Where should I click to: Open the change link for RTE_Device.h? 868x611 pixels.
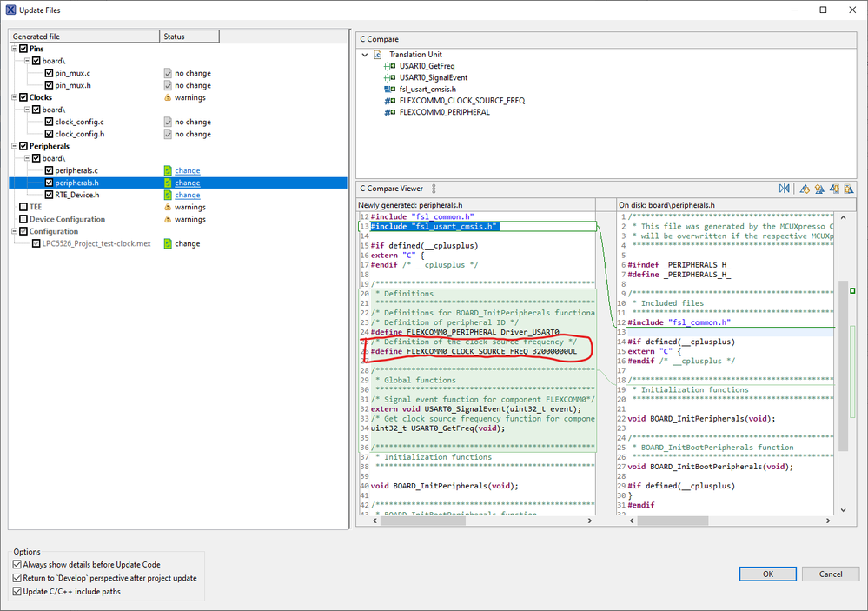coord(188,195)
